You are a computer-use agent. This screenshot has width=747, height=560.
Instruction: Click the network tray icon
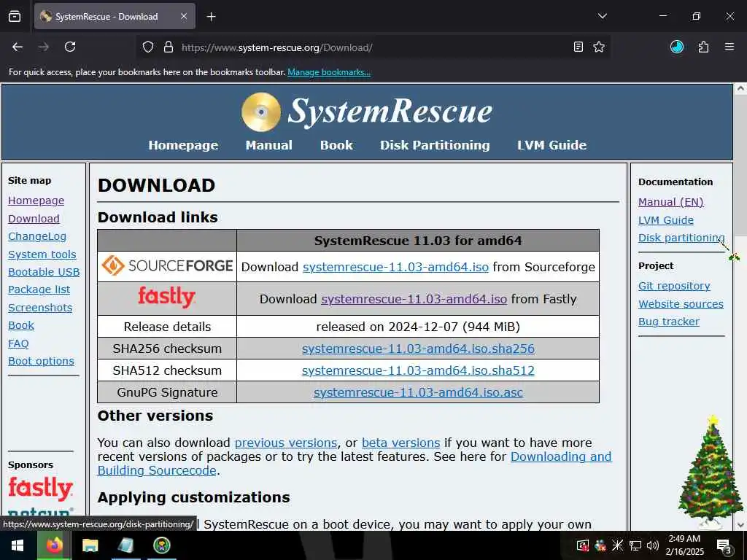[635, 545]
